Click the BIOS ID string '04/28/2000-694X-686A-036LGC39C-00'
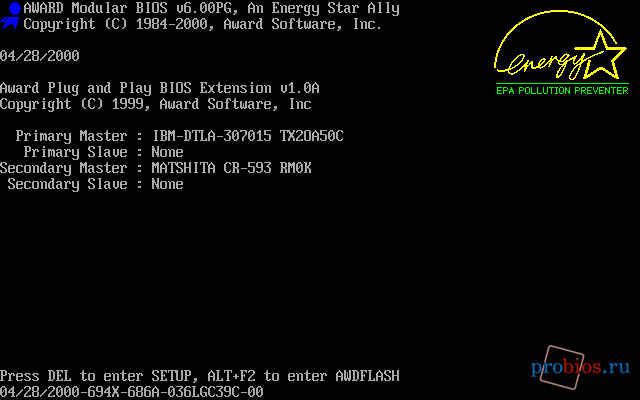Screen dimensions: 640x400 [x=132, y=392]
